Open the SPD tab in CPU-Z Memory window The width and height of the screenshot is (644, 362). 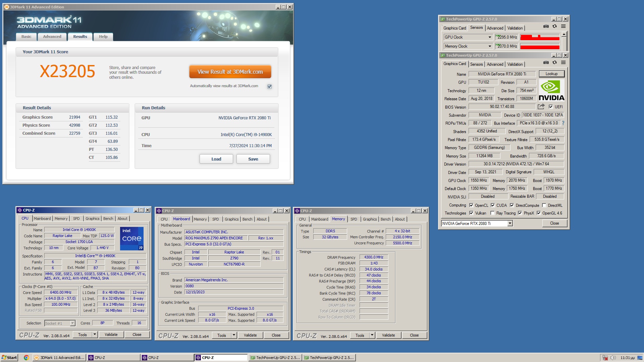354,219
